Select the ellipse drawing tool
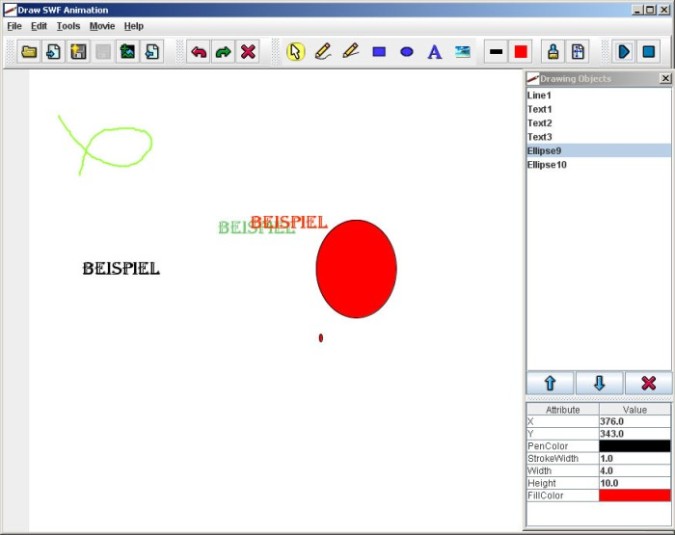675x535 pixels. point(407,51)
